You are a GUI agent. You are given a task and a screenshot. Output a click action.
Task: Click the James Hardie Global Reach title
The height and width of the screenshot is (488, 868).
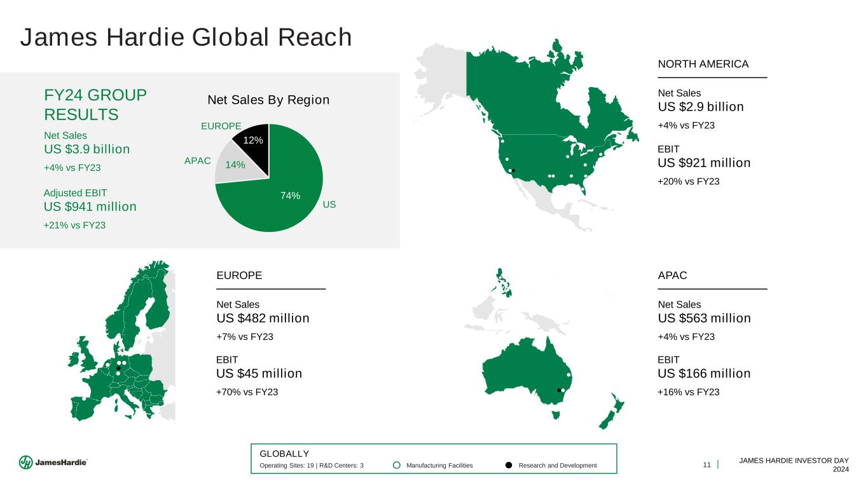[186, 37]
